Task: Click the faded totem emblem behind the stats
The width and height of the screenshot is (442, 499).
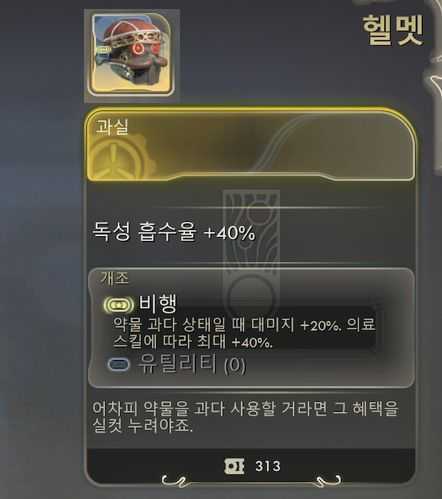Action: coord(251,253)
